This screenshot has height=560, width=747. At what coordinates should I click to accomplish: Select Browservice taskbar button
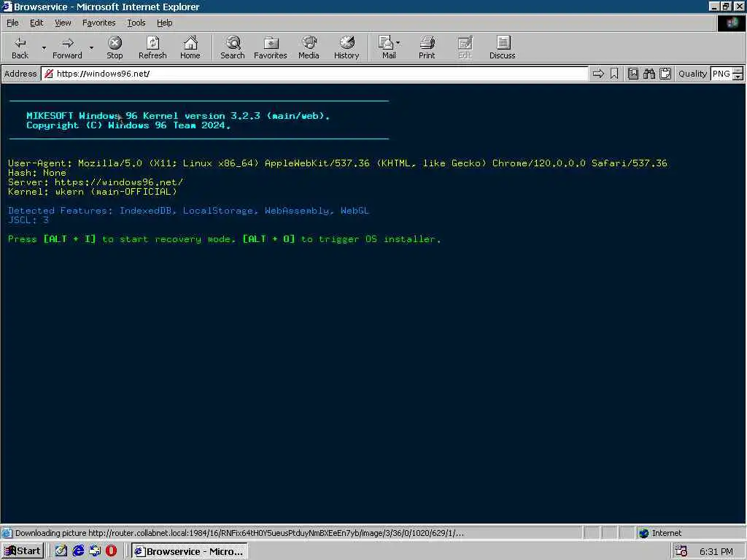[x=190, y=551]
